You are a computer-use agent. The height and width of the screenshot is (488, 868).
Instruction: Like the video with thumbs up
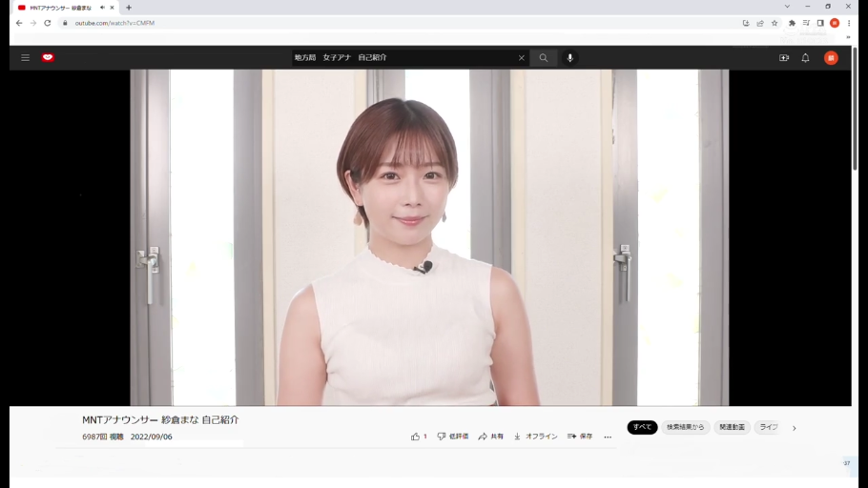(418, 437)
